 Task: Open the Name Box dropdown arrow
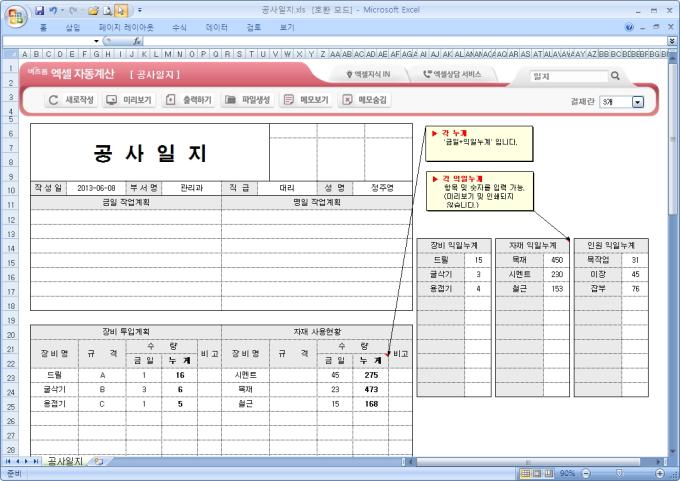(96, 41)
